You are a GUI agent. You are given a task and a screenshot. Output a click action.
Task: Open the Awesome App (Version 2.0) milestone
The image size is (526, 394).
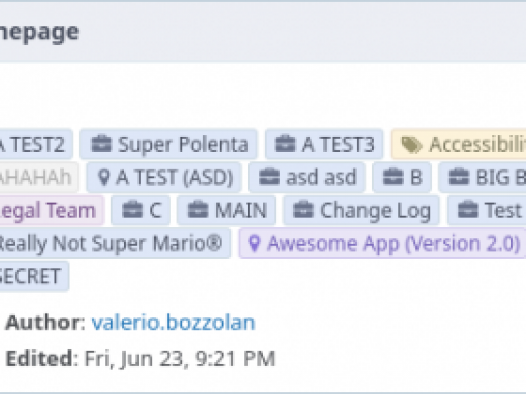382,243
